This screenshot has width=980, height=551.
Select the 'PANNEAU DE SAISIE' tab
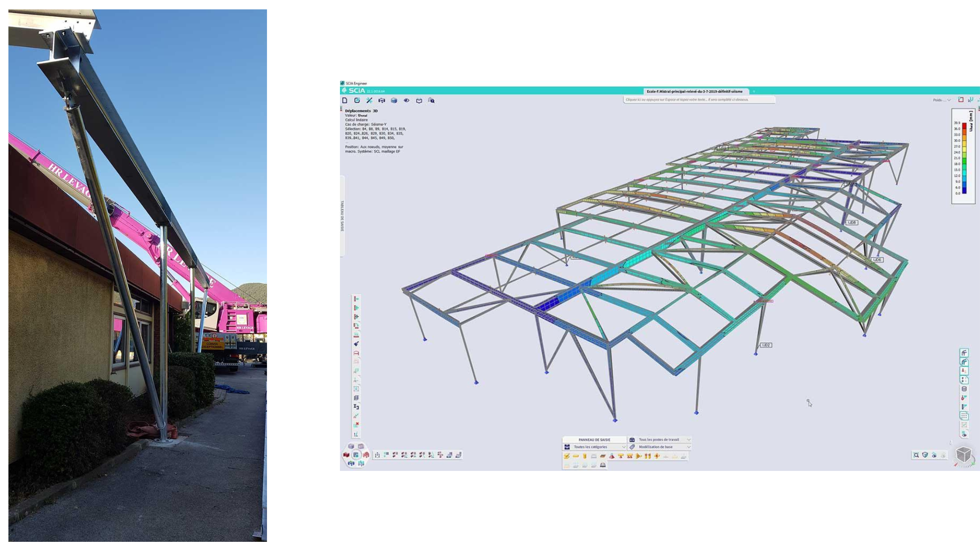tap(594, 439)
